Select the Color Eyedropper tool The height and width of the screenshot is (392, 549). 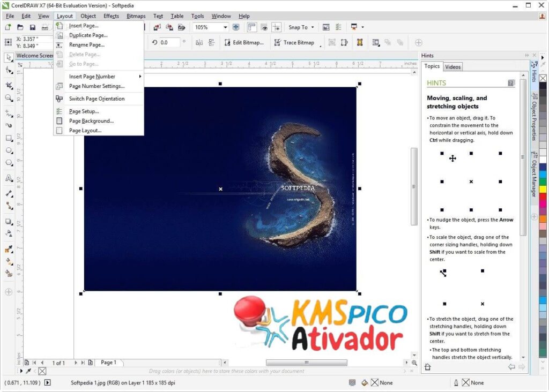[9, 249]
